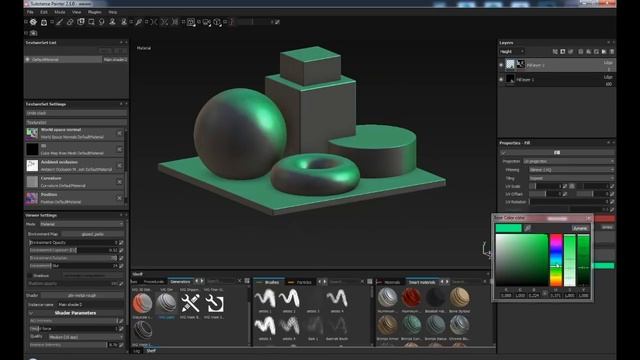640x360 pixels.
Task: Select the DefaultMaterial texture set radio
Action: 28,60
